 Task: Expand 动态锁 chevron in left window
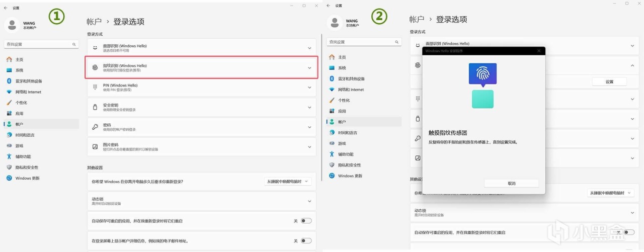309,201
